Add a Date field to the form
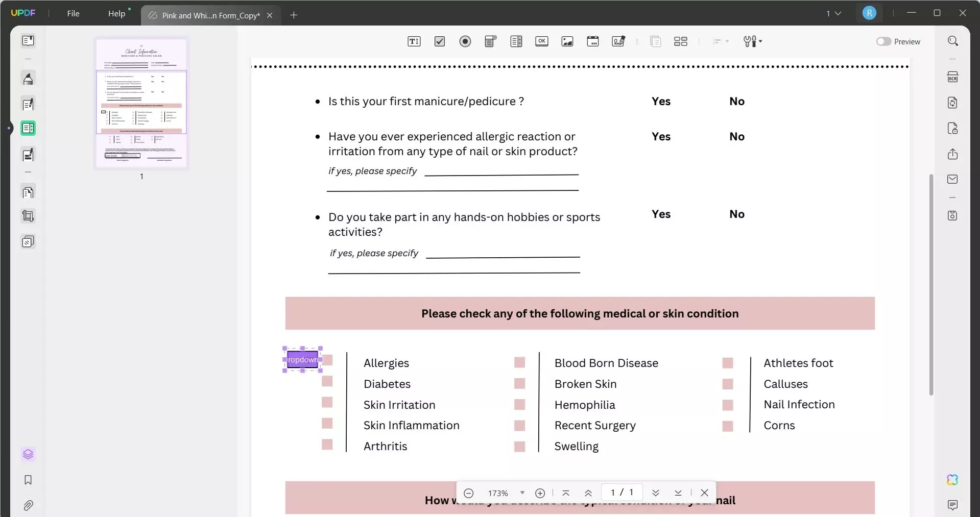The image size is (980, 517). tap(593, 41)
